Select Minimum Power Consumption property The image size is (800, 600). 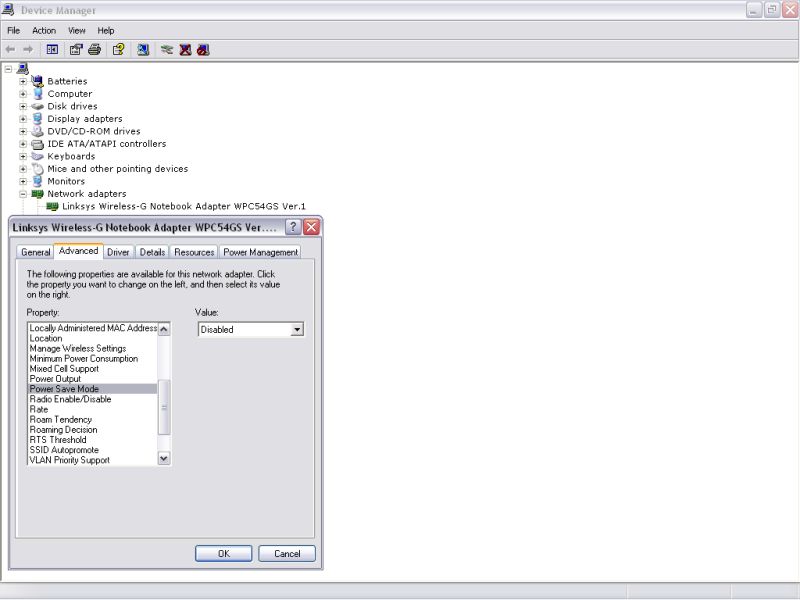pos(93,359)
